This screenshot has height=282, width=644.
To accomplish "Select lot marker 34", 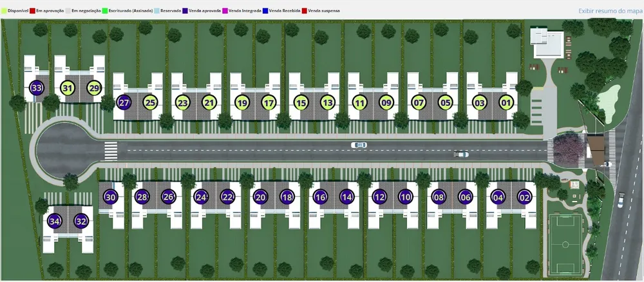I will tap(54, 221).
